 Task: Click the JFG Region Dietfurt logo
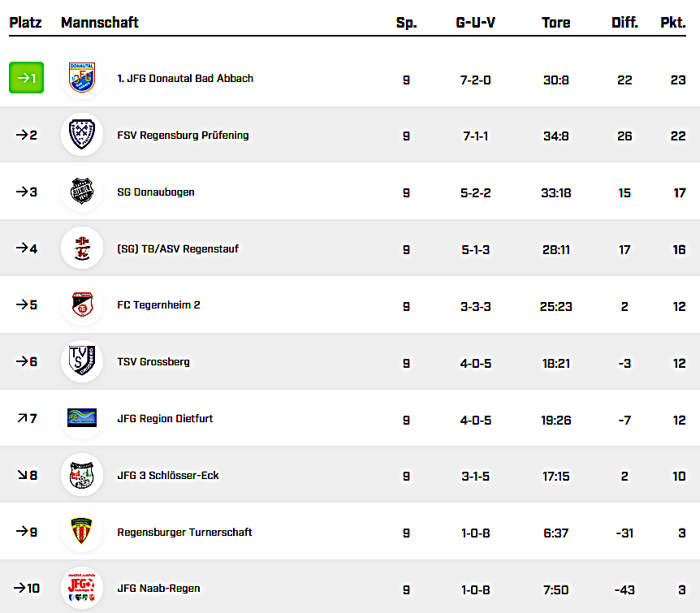point(82,418)
